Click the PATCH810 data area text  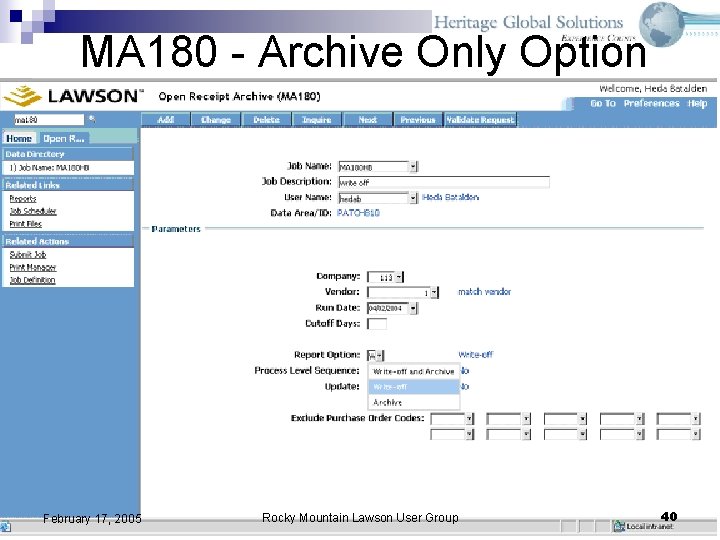pyautogui.click(x=358, y=213)
